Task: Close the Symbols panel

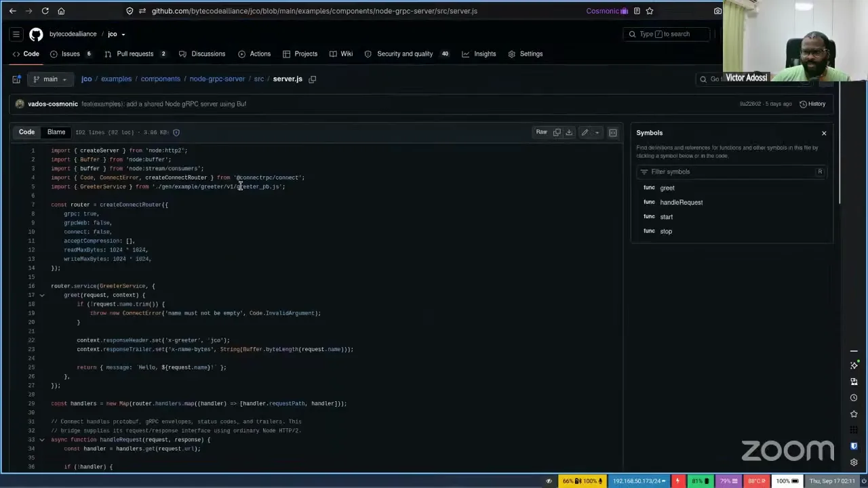Action: pyautogui.click(x=824, y=133)
